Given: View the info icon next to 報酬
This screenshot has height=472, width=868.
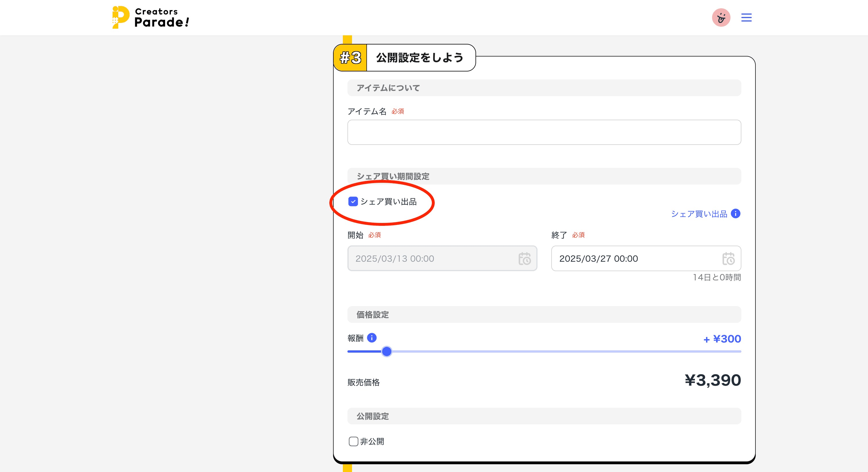Looking at the screenshot, I should (x=372, y=338).
